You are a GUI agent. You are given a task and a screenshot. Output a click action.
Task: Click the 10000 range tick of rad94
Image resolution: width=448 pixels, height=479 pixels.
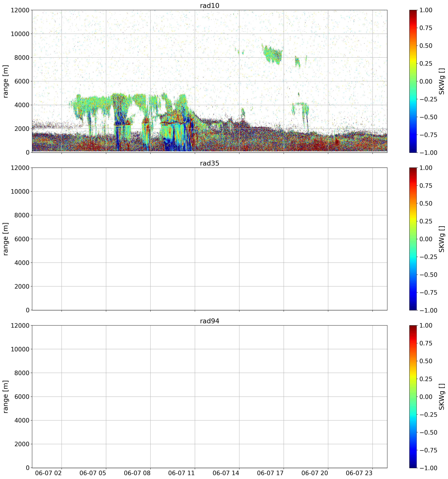point(20,349)
